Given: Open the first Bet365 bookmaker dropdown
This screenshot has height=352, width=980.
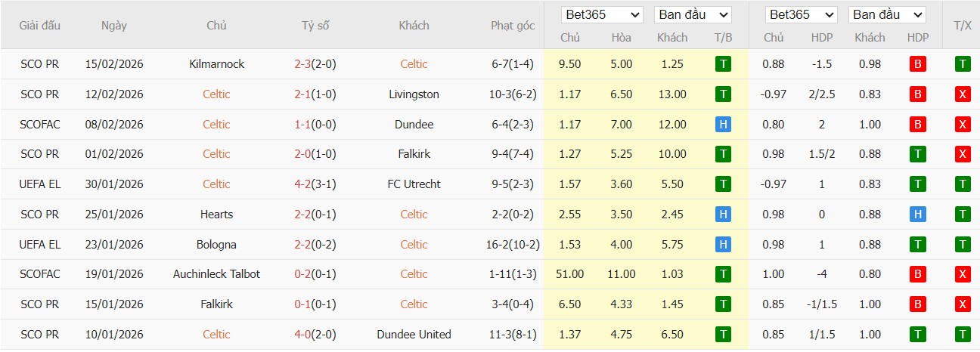Looking at the screenshot, I should pos(602,14).
